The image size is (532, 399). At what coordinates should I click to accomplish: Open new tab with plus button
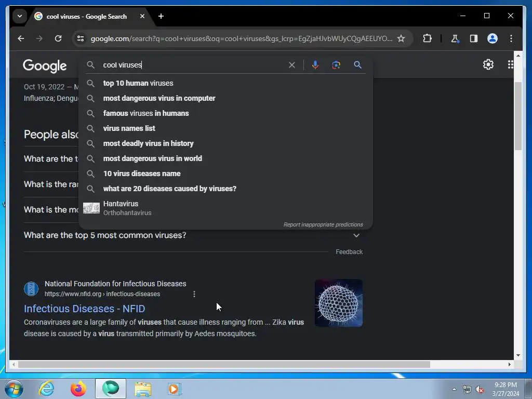(x=161, y=16)
